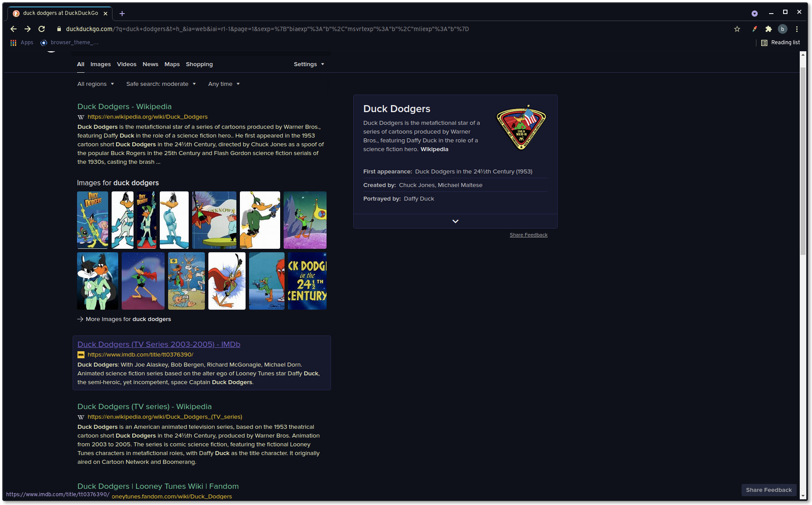Click the rocket extension icon

point(754,29)
